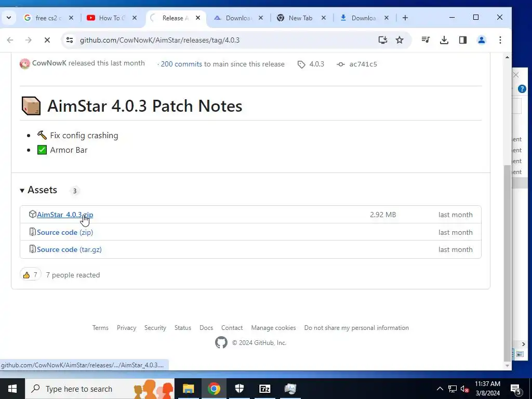Open the media controls icon
Image resolution: width=532 pixels, height=399 pixels.
(425, 40)
